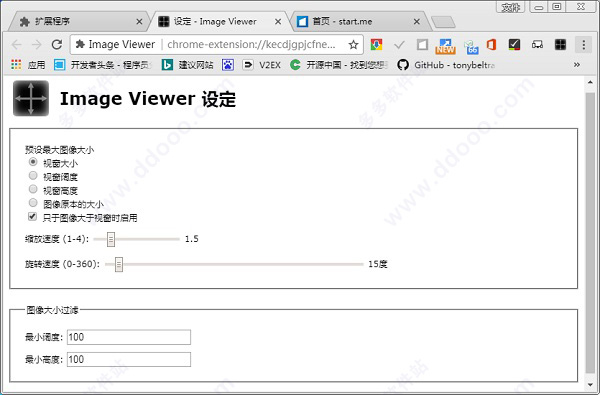Click the Baidu paw bookmark icon
This screenshot has width=600, height=395.
click(228, 65)
